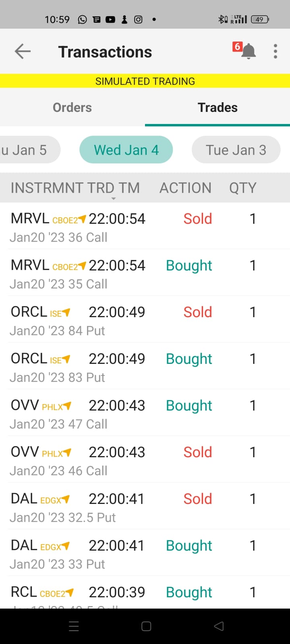Tap the Android home navigation button

coord(146,626)
